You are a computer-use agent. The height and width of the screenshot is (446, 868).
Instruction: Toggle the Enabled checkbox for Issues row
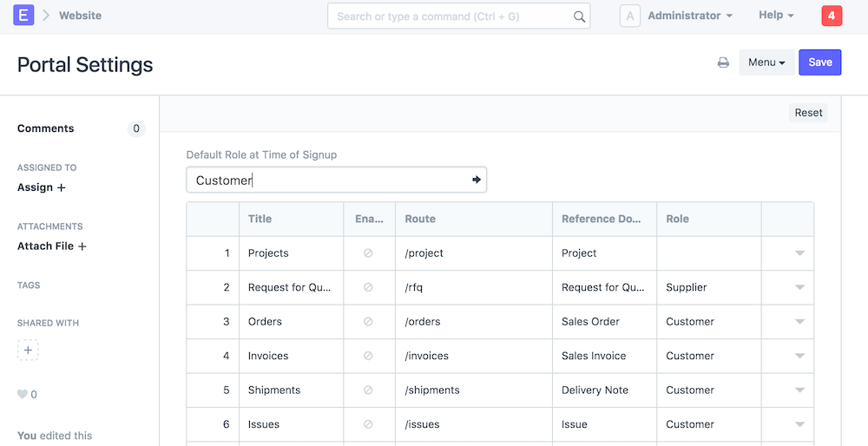point(368,424)
